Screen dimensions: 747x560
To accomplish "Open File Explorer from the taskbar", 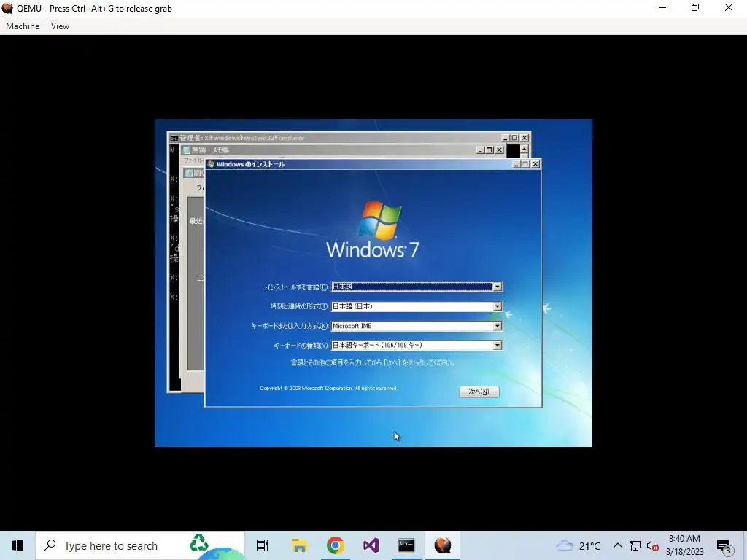I will point(299,545).
